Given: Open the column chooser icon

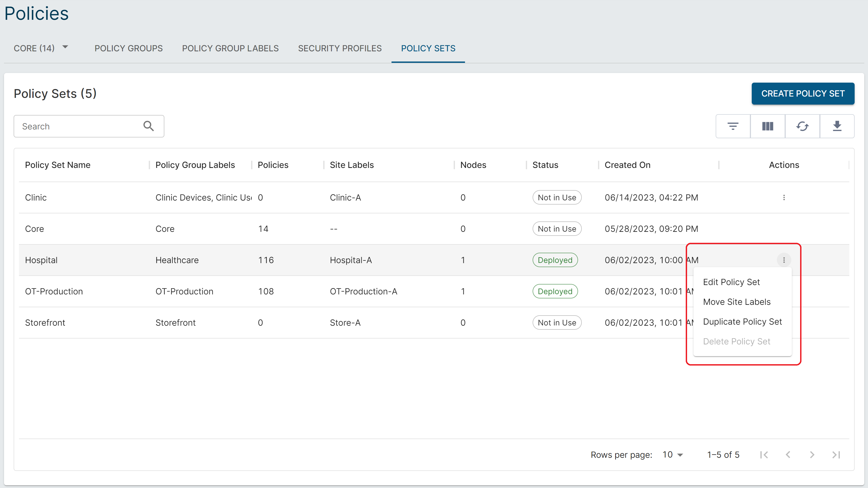Looking at the screenshot, I should coord(768,126).
